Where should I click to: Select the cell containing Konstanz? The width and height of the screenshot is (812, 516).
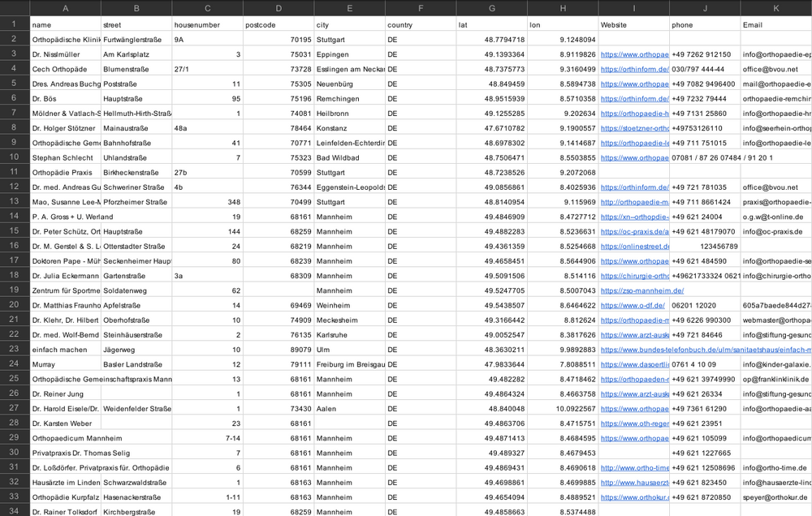[x=349, y=128]
